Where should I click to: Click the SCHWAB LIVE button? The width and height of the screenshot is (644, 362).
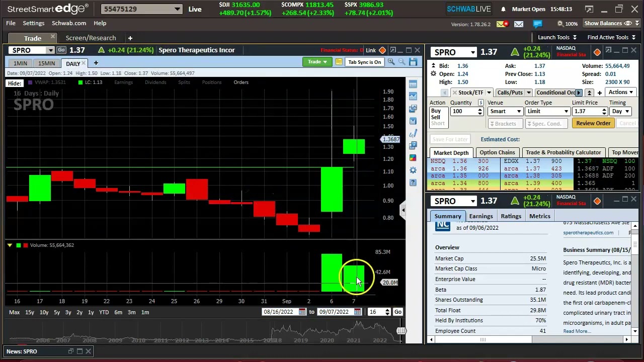pos(468,9)
